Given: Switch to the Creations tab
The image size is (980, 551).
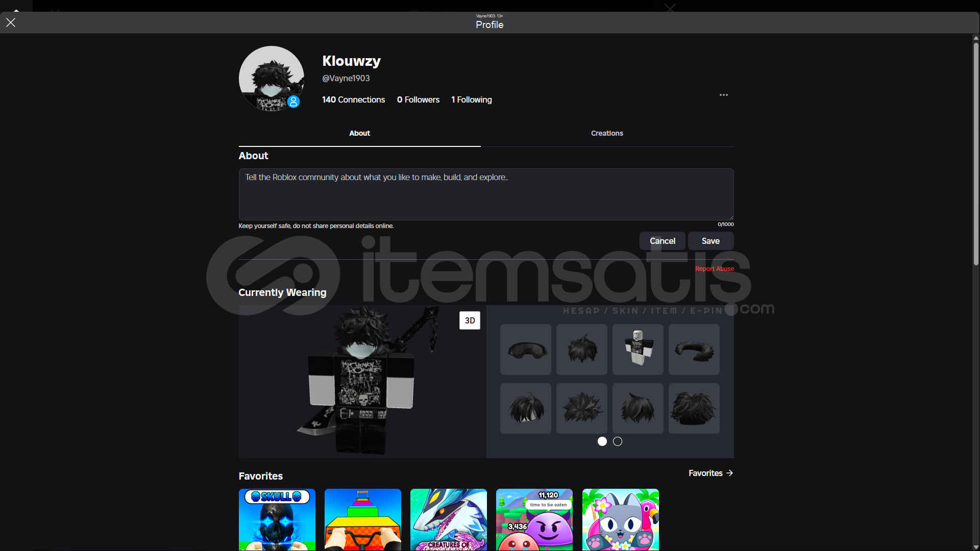Looking at the screenshot, I should click(607, 133).
